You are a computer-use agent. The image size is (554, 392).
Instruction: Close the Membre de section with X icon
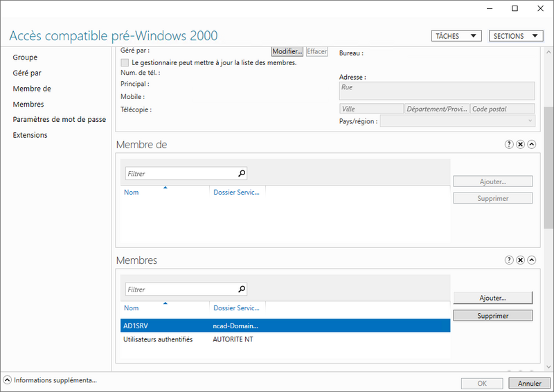(x=520, y=145)
